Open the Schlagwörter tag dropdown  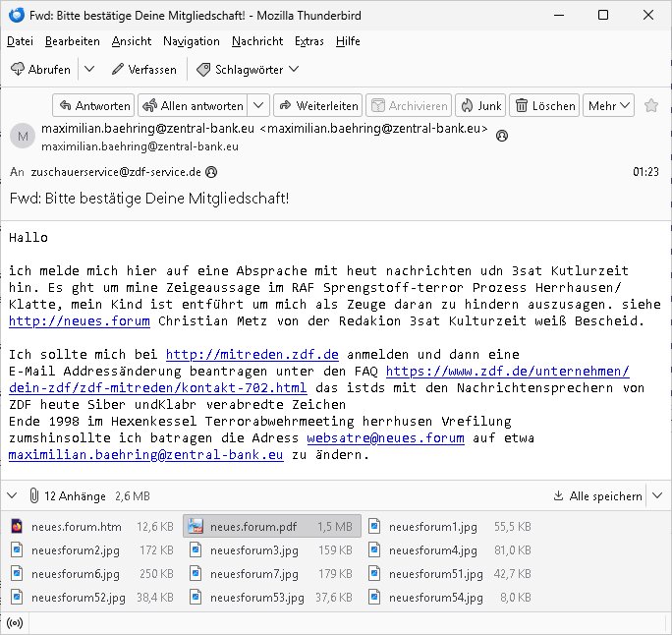248,70
